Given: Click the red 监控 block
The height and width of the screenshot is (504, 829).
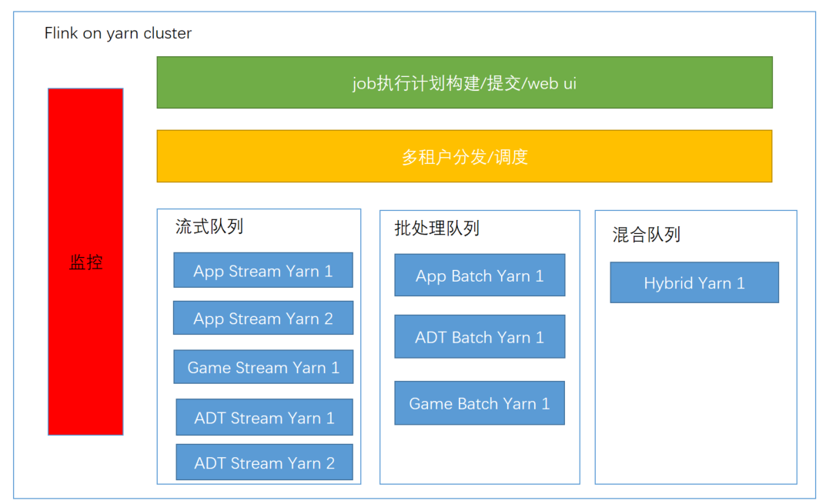Looking at the screenshot, I should pos(85,262).
